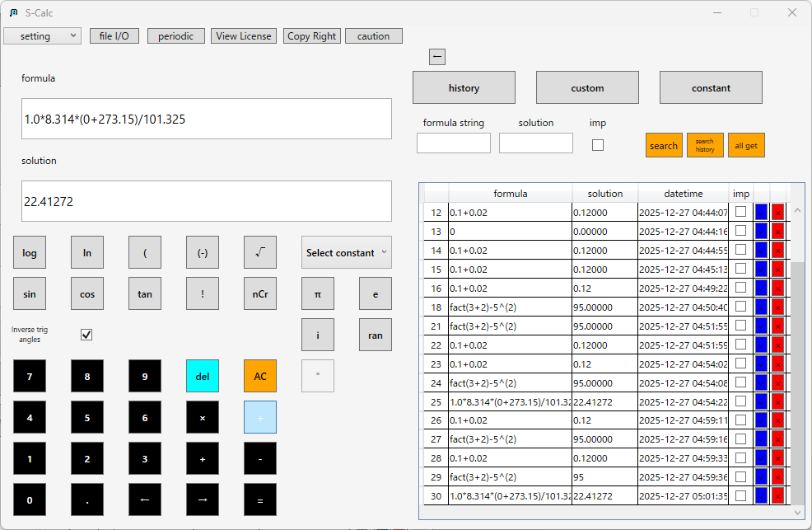Check the imp search filter checkbox

pyautogui.click(x=598, y=145)
